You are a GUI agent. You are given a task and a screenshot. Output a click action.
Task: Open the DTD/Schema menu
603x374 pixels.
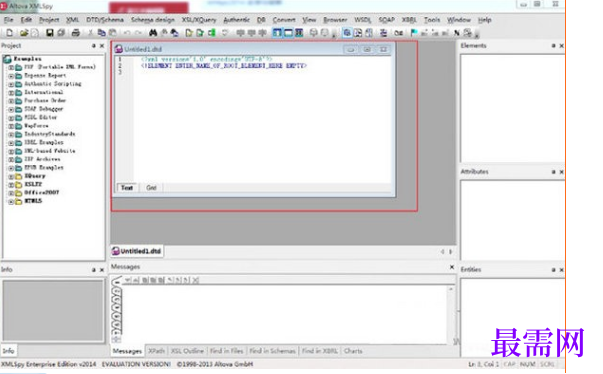[105, 20]
